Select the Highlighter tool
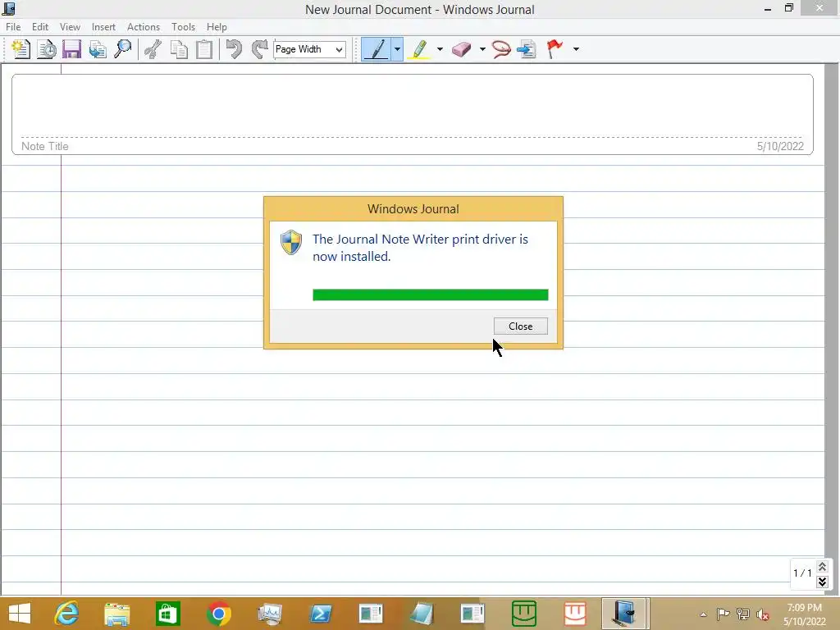 (x=419, y=49)
